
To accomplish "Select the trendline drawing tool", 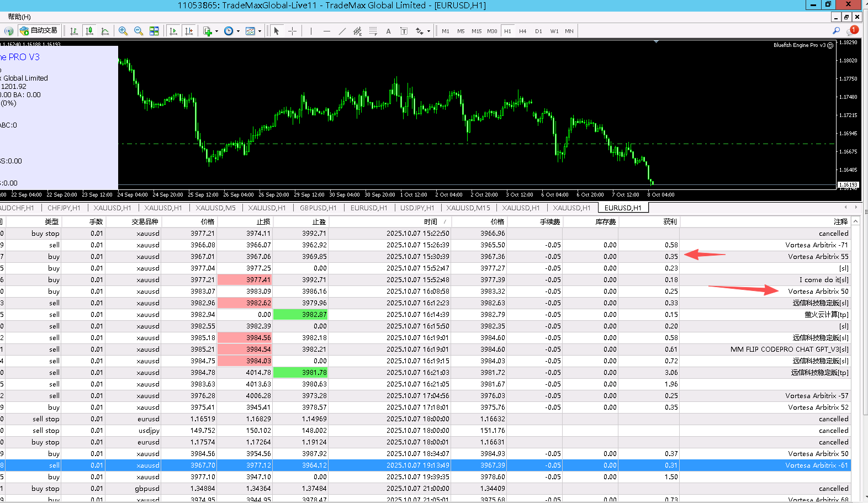I will pyautogui.click(x=342, y=31).
